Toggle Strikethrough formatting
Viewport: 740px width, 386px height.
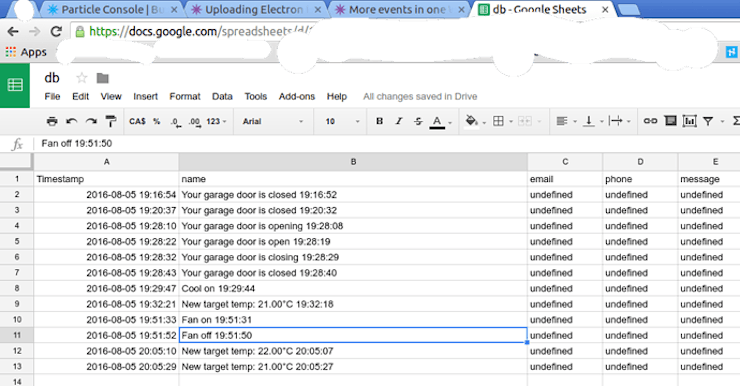(x=418, y=121)
